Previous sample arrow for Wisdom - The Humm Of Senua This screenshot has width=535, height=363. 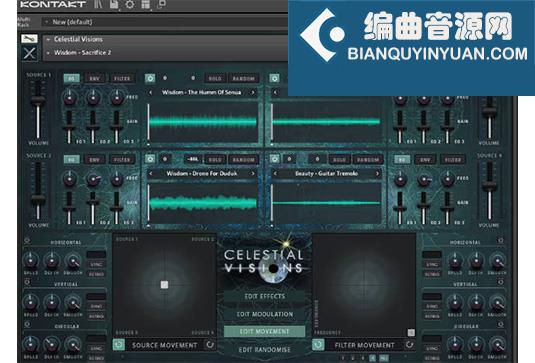[x=150, y=92]
